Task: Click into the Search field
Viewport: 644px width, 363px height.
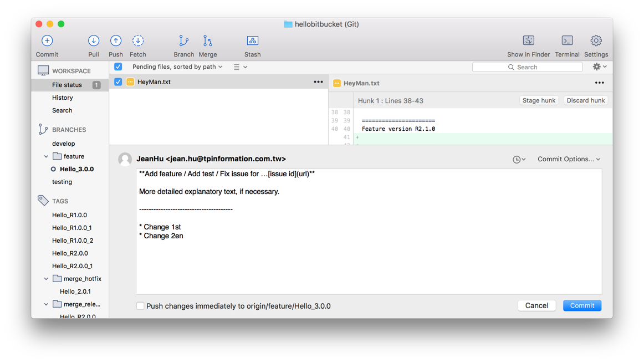Action: coord(528,67)
